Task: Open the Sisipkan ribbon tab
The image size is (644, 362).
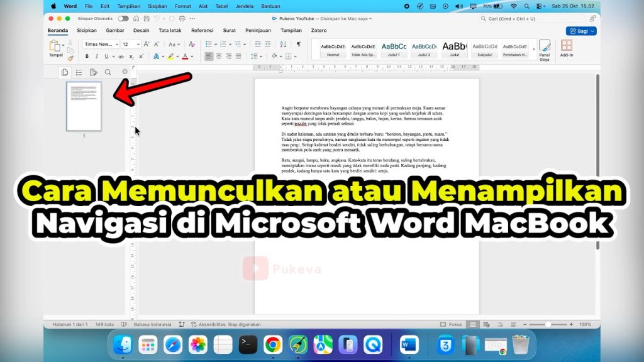Action: [x=87, y=30]
